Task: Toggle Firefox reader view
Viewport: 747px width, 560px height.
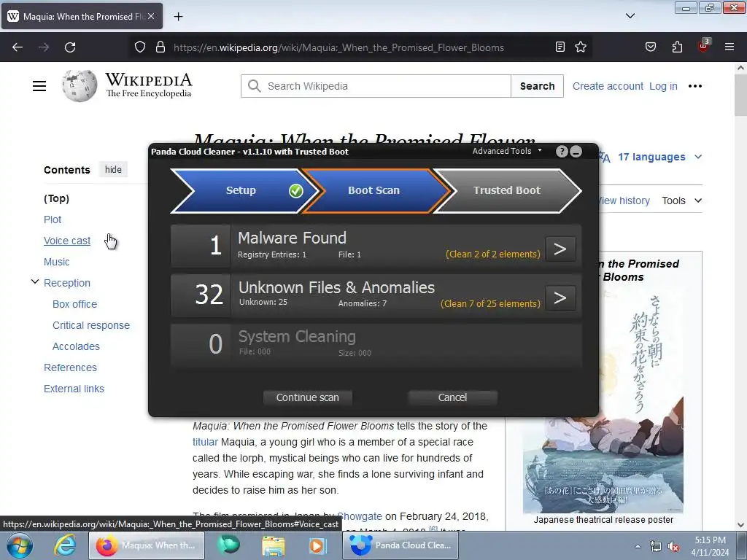Action: coord(560,47)
